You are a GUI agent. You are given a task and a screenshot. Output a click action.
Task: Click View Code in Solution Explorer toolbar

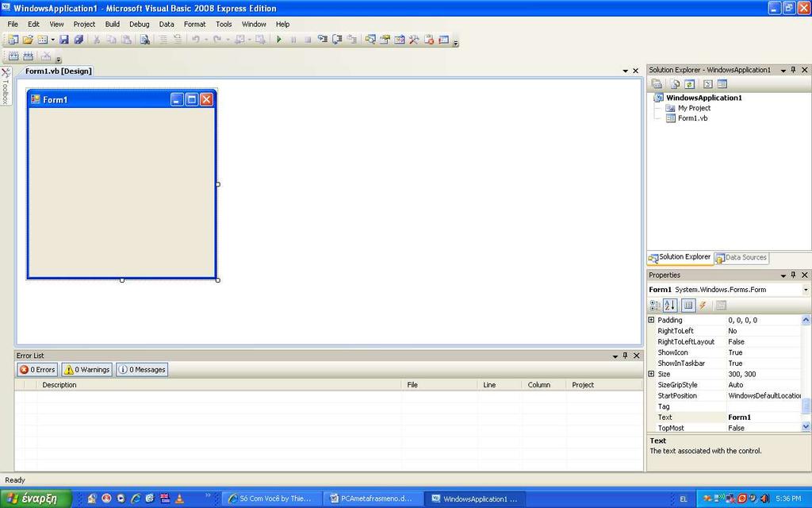(707, 84)
